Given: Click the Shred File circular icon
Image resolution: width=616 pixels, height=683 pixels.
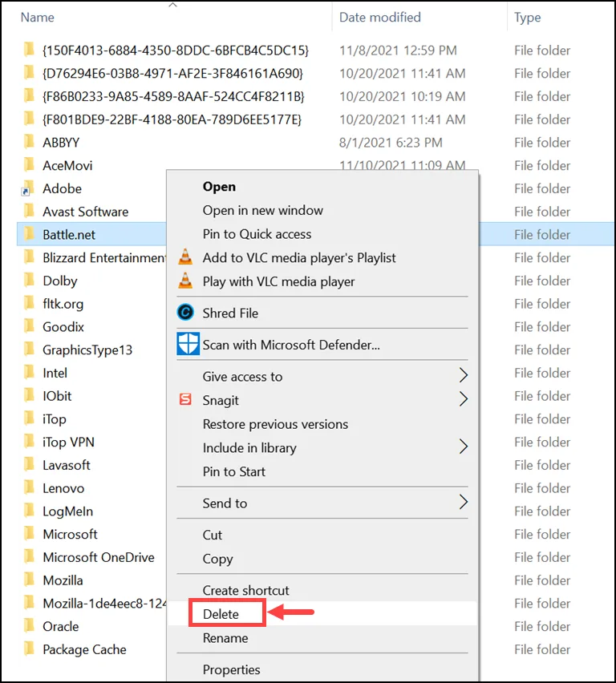Looking at the screenshot, I should pyautogui.click(x=186, y=313).
